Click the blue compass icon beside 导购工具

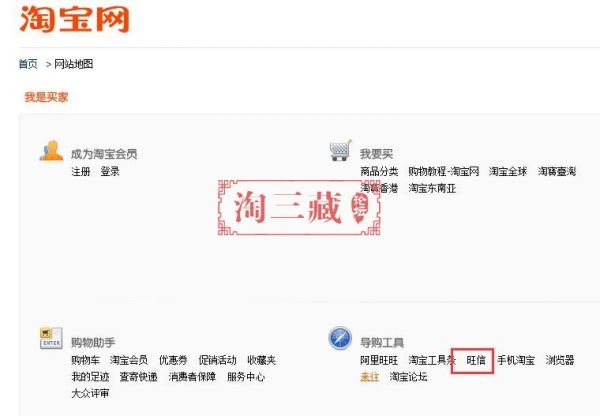(x=340, y=338)
